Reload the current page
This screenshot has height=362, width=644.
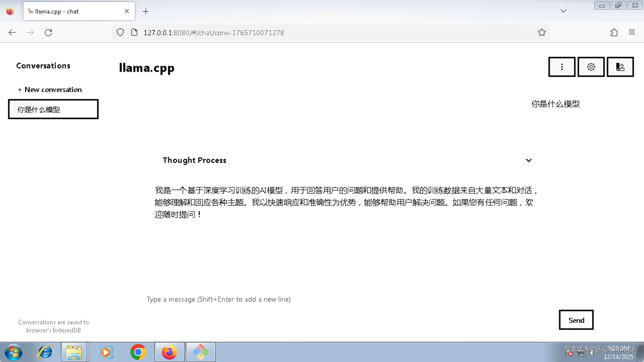[48, 32]
